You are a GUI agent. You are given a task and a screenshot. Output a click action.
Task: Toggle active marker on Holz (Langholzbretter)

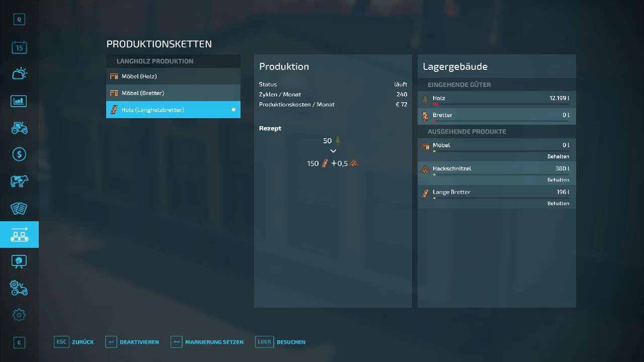(233, 110)
